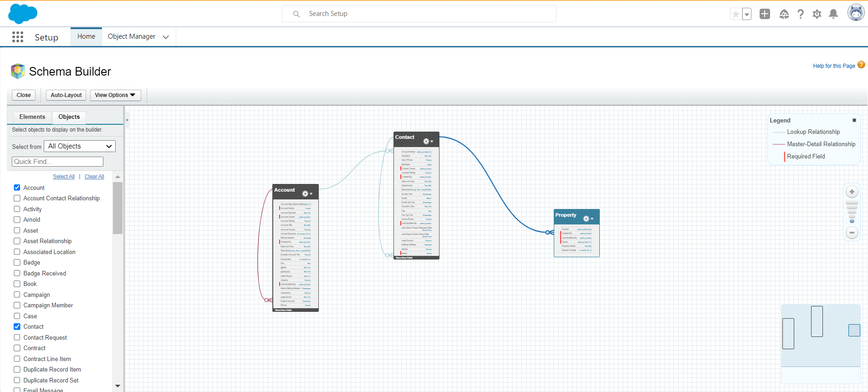Open the user profile avatar
The image size is (868, 392).
[856, 13]
